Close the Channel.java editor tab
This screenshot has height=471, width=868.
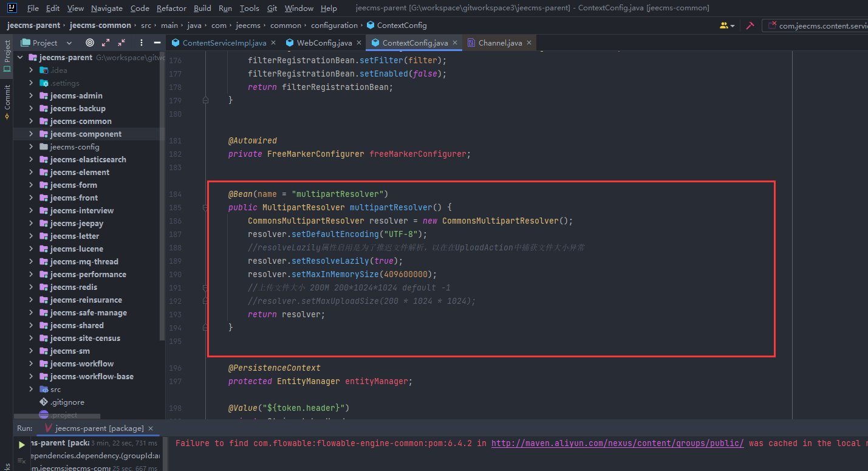[529, 43]
